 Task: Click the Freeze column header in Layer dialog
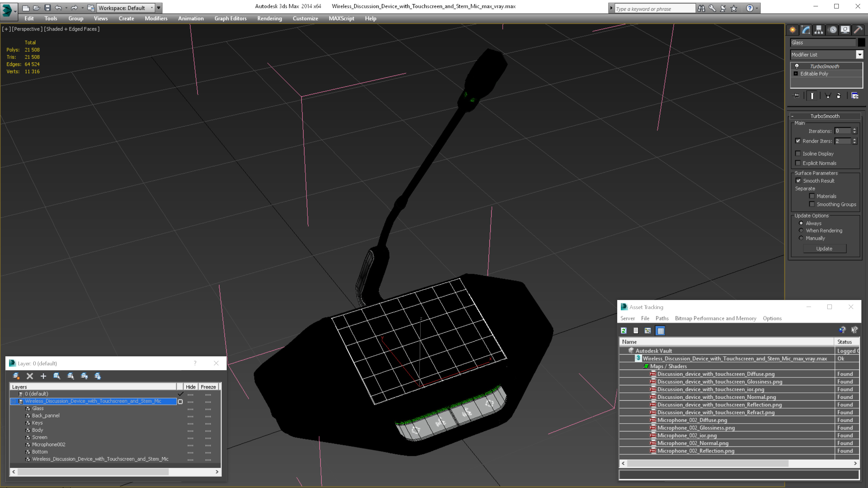pyautogui.click(x=208, y=387)
